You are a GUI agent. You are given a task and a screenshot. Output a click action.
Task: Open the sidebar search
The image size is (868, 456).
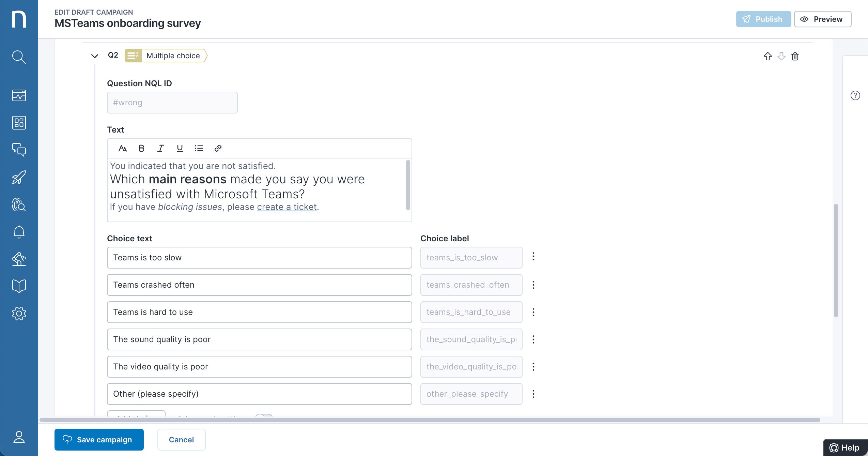coord(19,57)
